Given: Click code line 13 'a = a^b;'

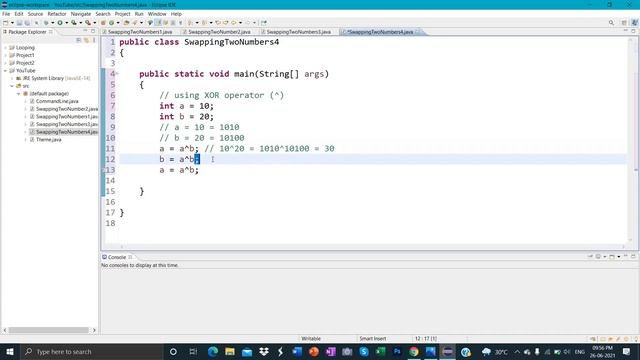Looking at the screenshot, I should [x=179, y=170].
